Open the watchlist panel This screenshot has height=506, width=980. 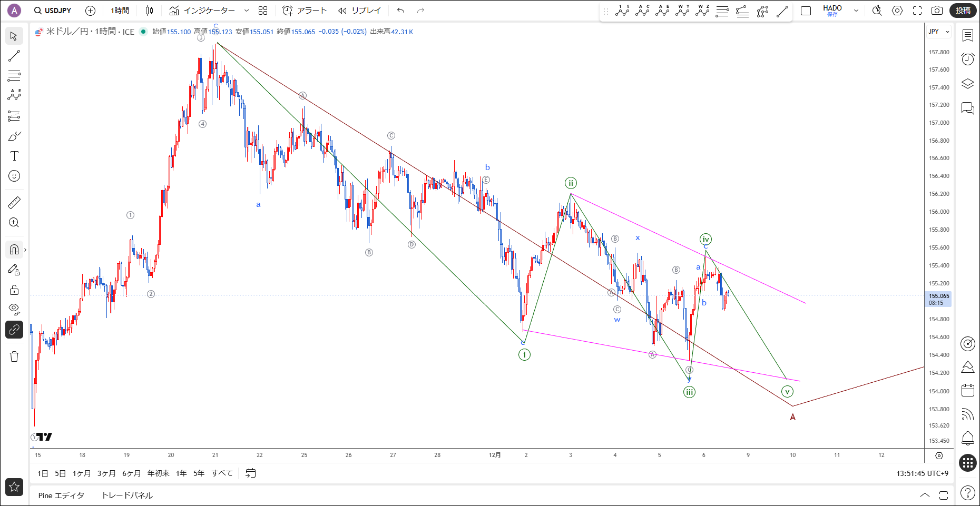pyautogui.click(x=968, y=36)
